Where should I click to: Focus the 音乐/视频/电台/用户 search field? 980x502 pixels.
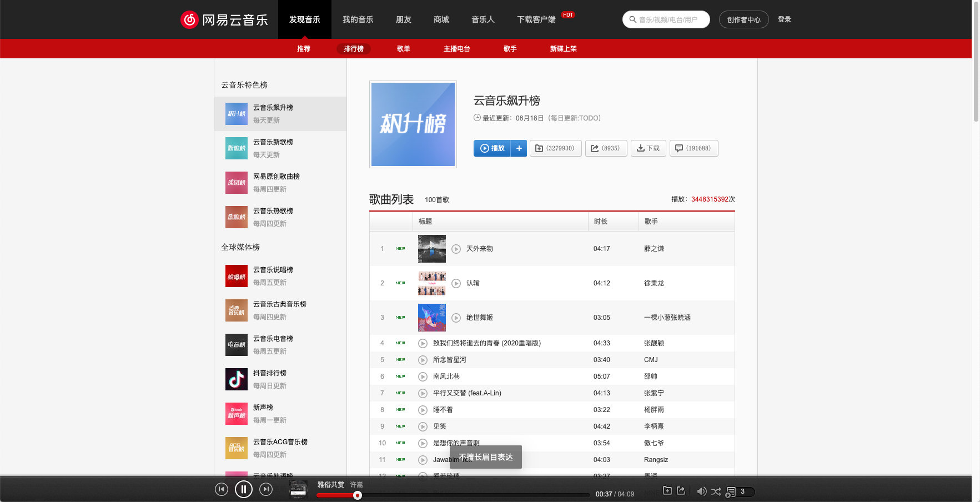pos(667,19)
